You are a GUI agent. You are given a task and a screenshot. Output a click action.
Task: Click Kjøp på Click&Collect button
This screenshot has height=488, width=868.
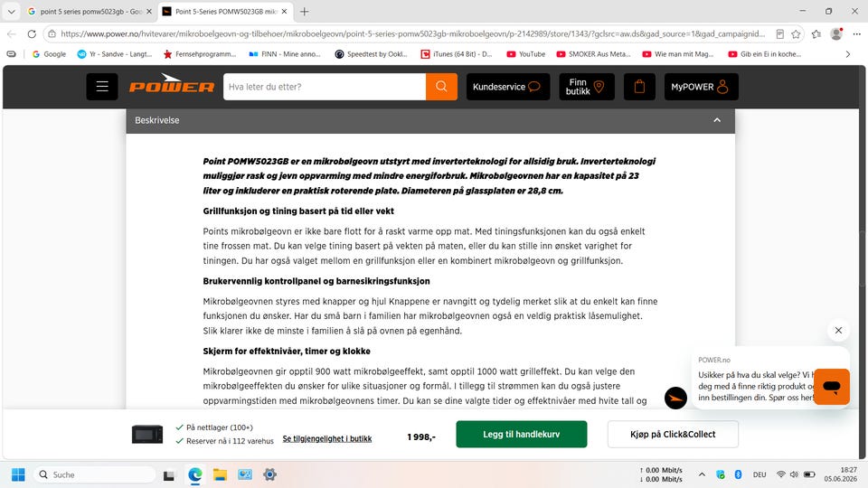click(x=673, y=435)
